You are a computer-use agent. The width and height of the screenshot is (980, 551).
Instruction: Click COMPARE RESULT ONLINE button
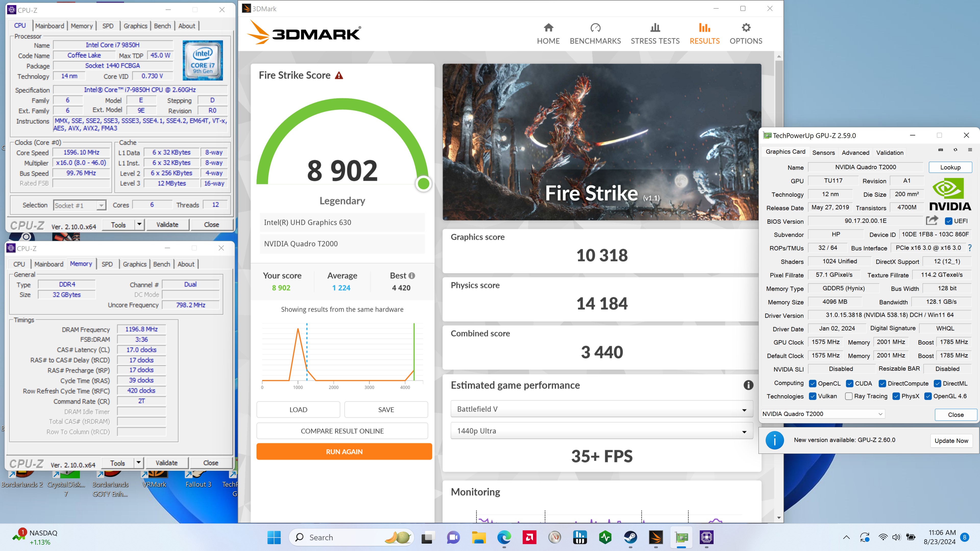click(342, 431)
